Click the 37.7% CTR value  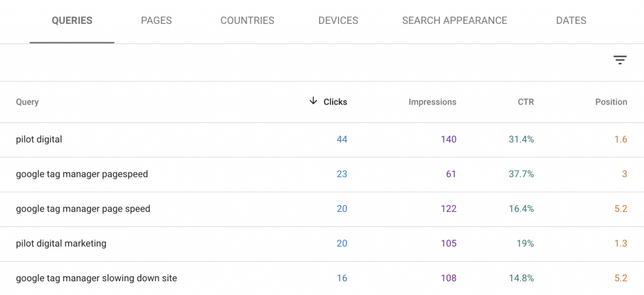point(521,174)
